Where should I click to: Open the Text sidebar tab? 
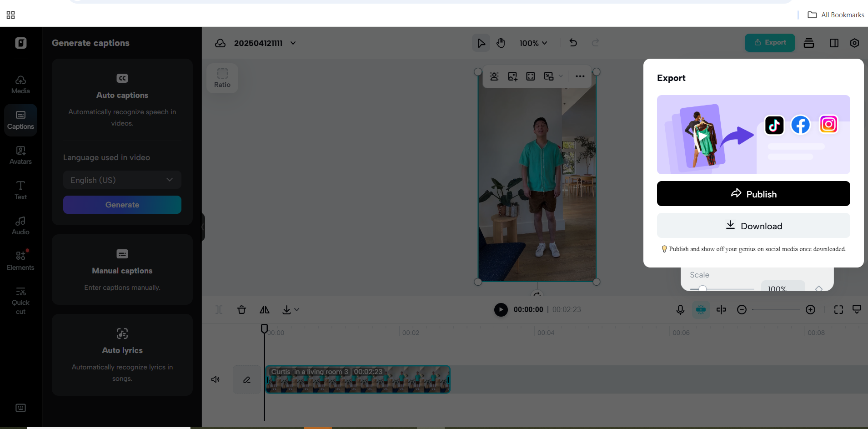(x=20, y=190)
